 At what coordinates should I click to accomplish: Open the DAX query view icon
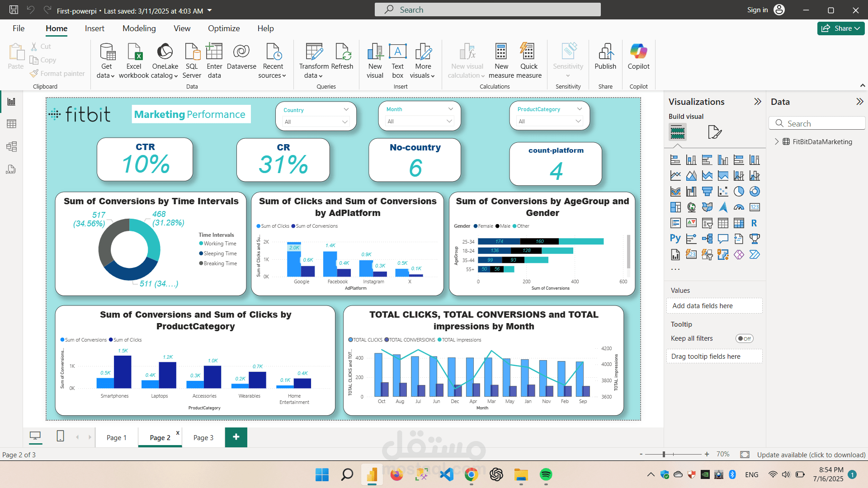pos(11,169)
